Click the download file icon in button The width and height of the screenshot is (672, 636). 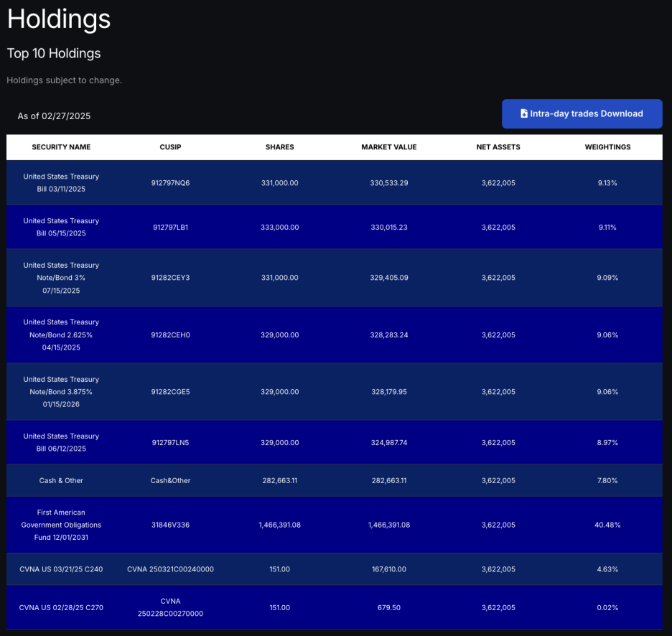523,113
